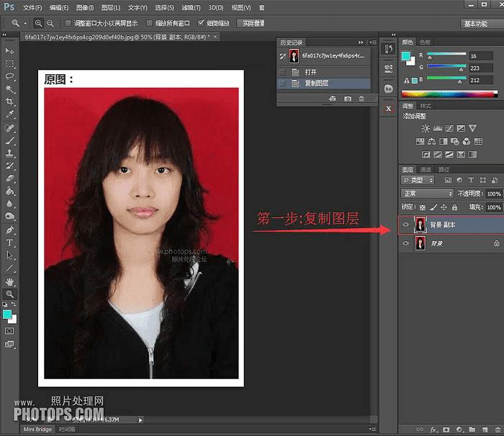Select the Eraser tool
Image resolution: width=504 pixels, height=436 pixels.
click(10, 178)
